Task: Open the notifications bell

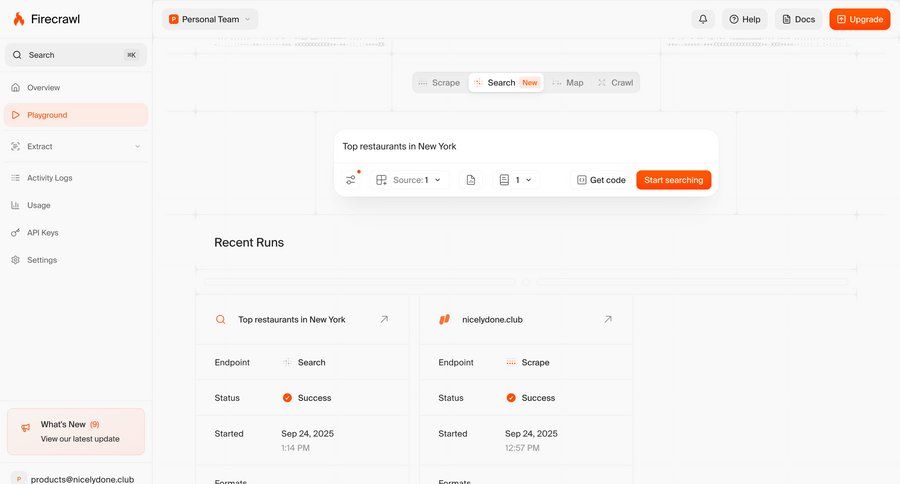Action: (703, 19)
